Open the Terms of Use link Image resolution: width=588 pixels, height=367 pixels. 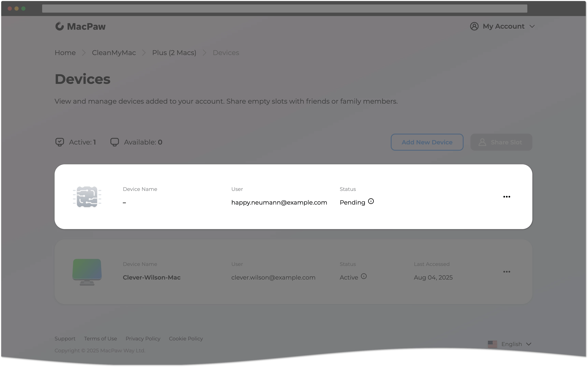[100, 339]
